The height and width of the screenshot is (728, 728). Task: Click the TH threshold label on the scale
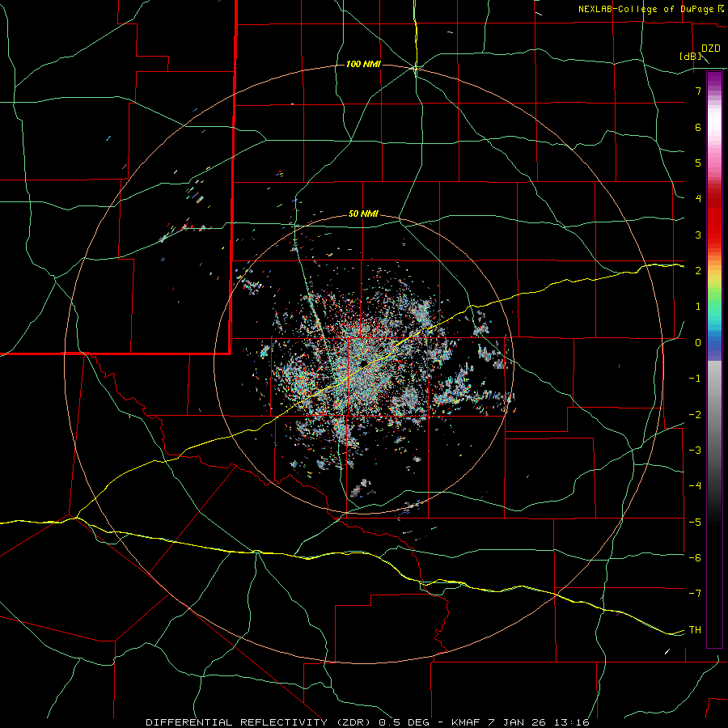[695, 629]
